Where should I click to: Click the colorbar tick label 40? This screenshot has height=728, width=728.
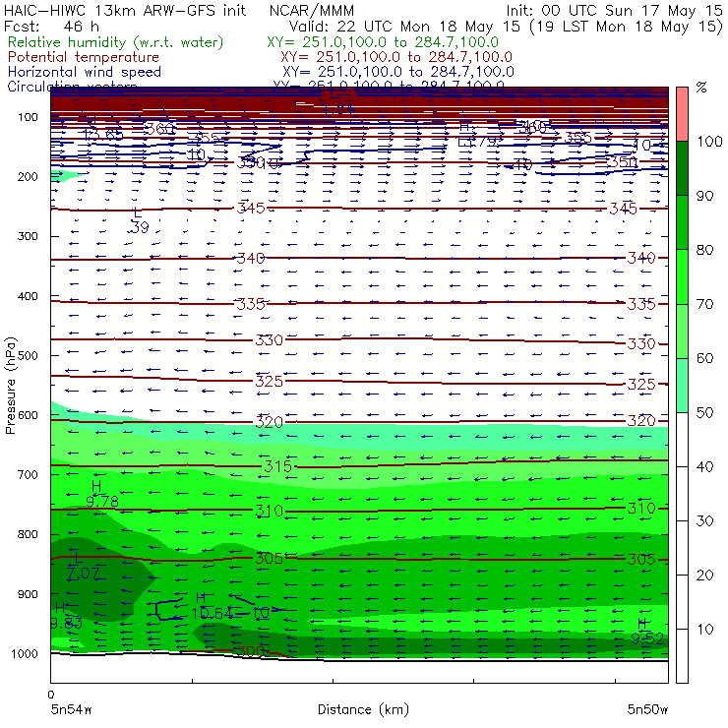(704, 466)
